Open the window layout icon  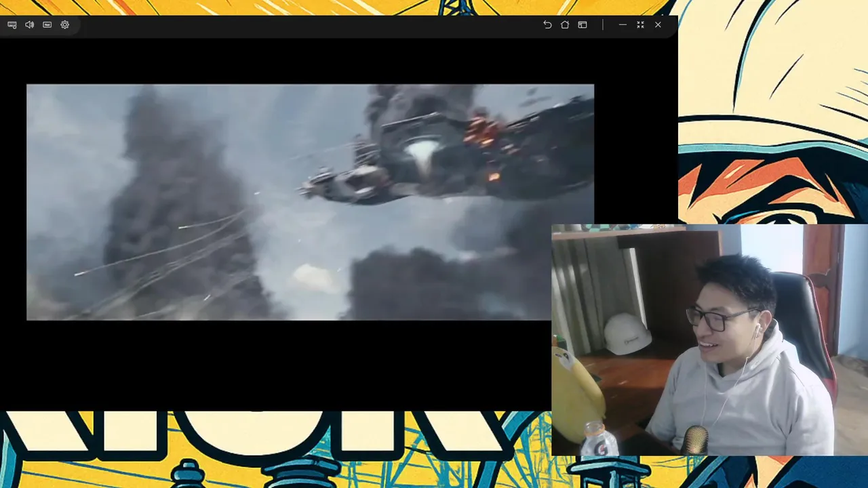(x=583, y=24)
